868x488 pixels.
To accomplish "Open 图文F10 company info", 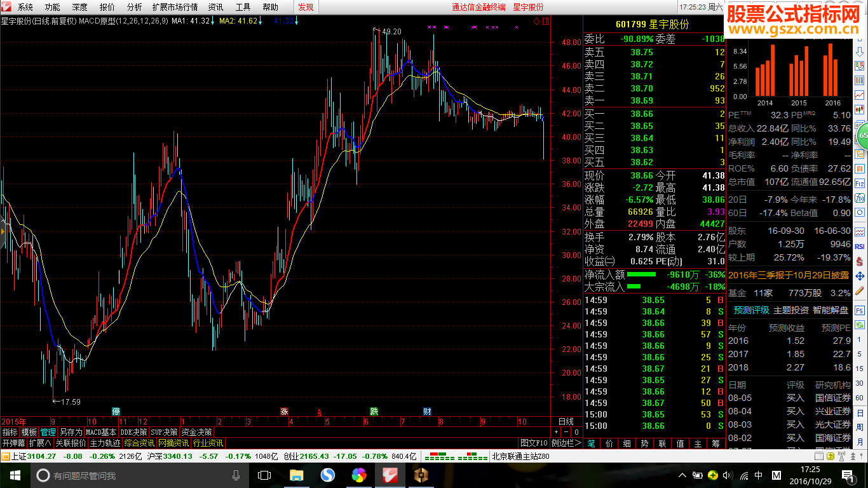I will (x=534, y=443).
